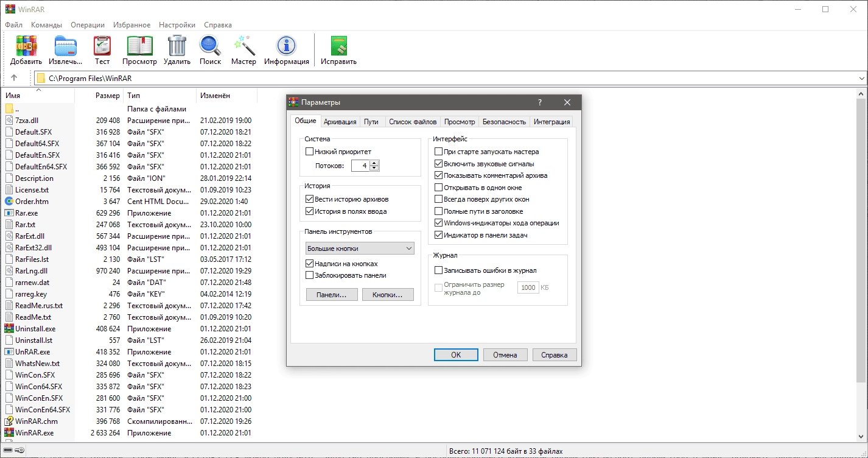Click the address path field C:\Program Files\WinRAR
Image resolution: width=868 pixels, height=458 pixels.
pos(450,78)
